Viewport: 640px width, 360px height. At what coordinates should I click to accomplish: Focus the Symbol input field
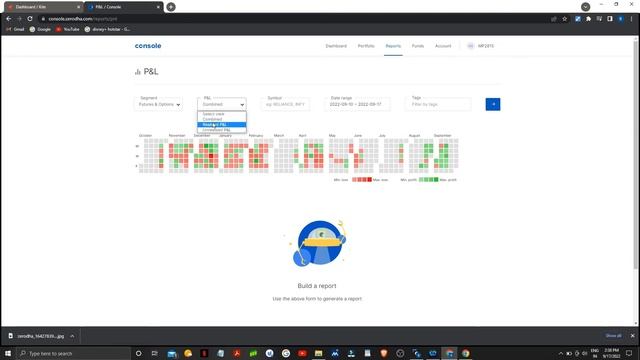tap(285, 104)
